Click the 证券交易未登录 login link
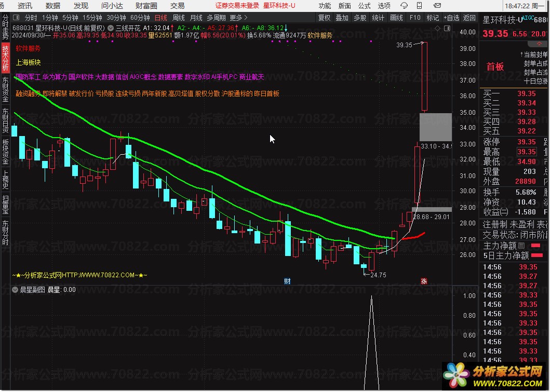 coord(237,6)
